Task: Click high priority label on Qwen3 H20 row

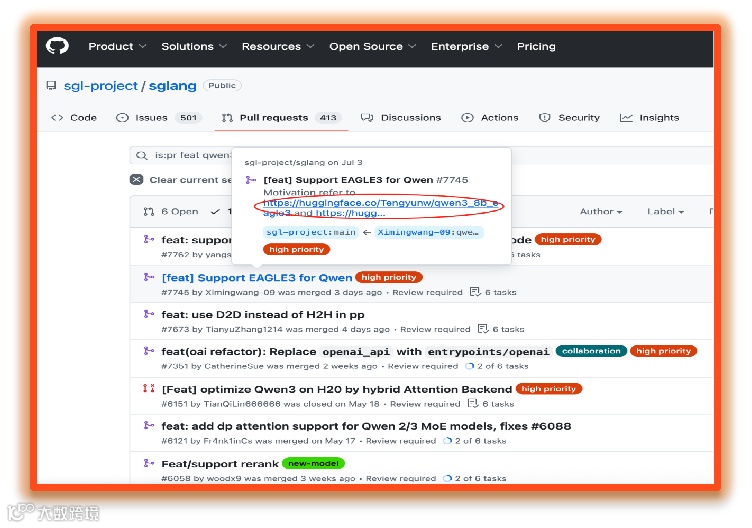Action: [549, 388]
